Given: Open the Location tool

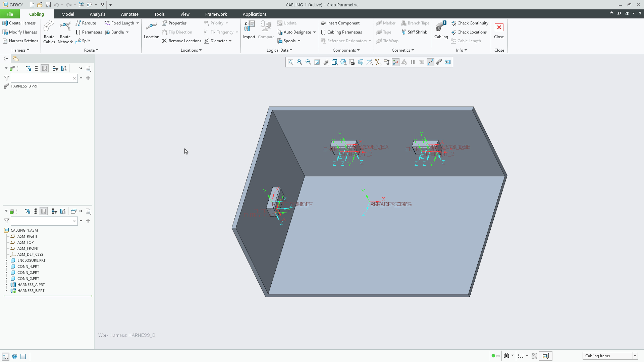Looking at the screenshot, I should click(151, 31).
